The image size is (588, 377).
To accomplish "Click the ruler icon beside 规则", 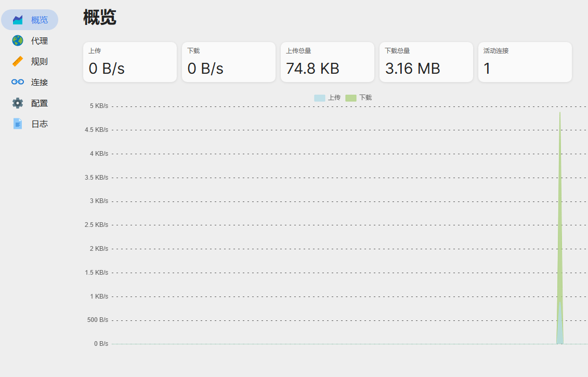I will 18,61.
